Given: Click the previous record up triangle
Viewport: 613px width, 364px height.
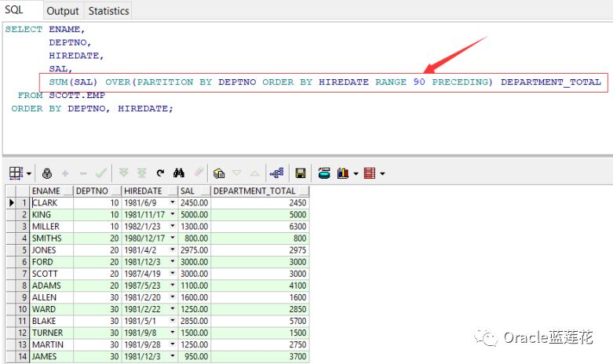Looking at the screenshot, I should (x=254, y=173).
